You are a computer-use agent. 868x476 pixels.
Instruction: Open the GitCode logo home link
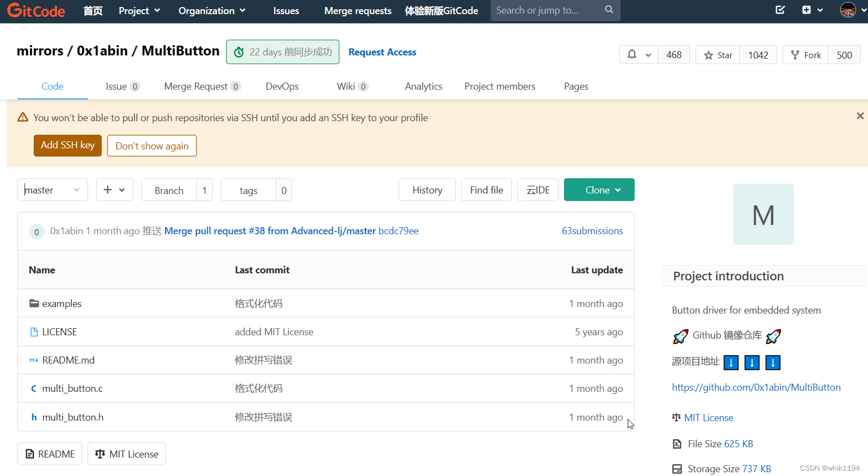(x=36, y=10)
